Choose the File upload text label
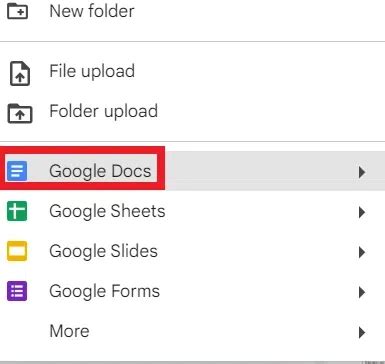 pyautogui.click(x=92, y=71)
